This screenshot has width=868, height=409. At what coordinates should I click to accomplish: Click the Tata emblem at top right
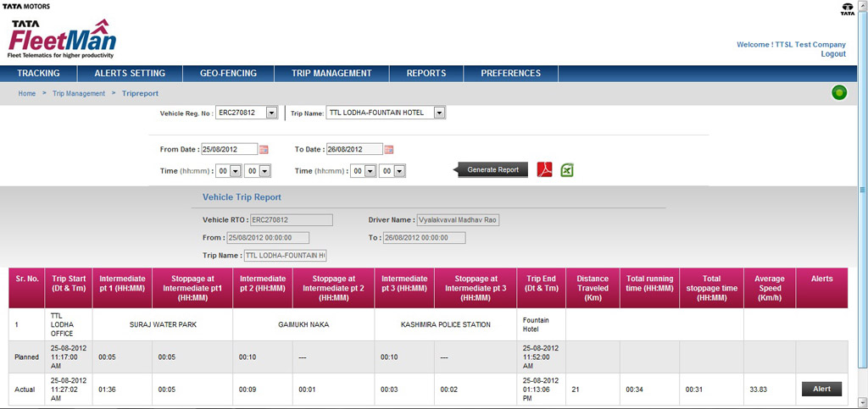coord(848,8)
